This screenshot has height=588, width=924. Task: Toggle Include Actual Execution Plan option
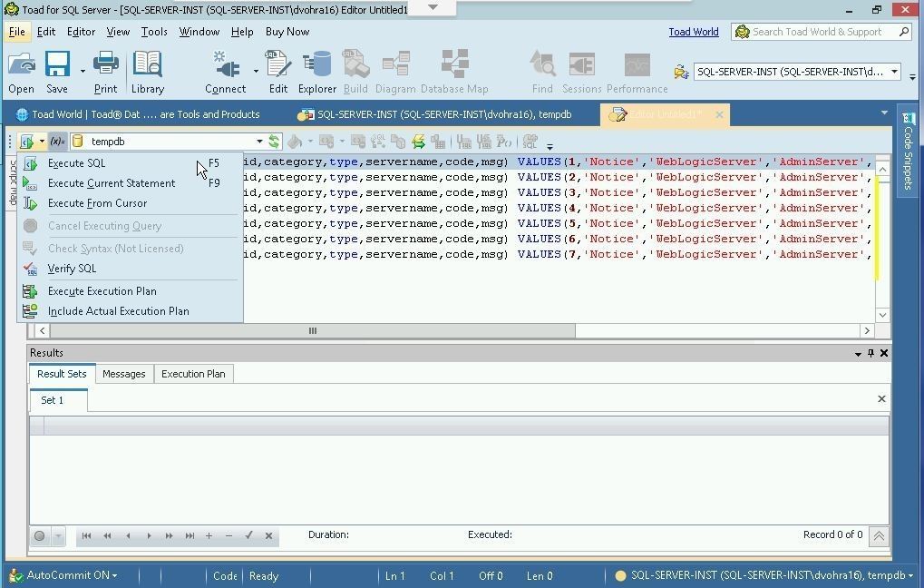click(118, 311)
